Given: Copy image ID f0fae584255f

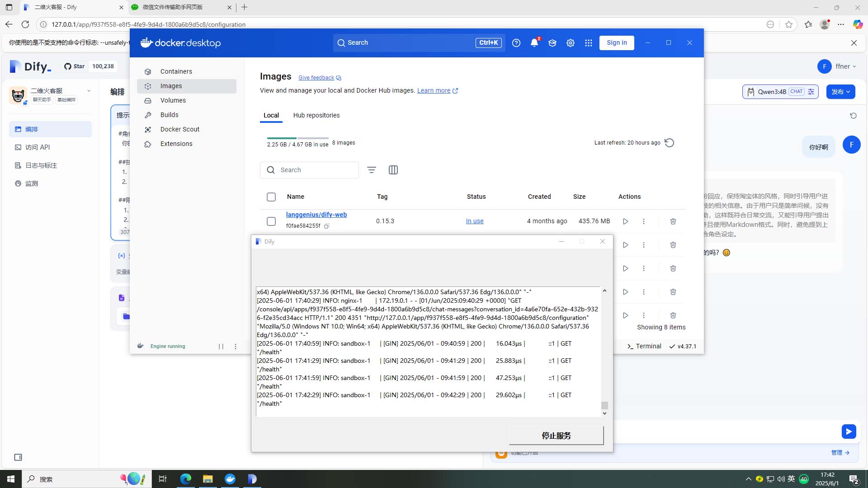Looking at the screenshot, I should (327, 226).
